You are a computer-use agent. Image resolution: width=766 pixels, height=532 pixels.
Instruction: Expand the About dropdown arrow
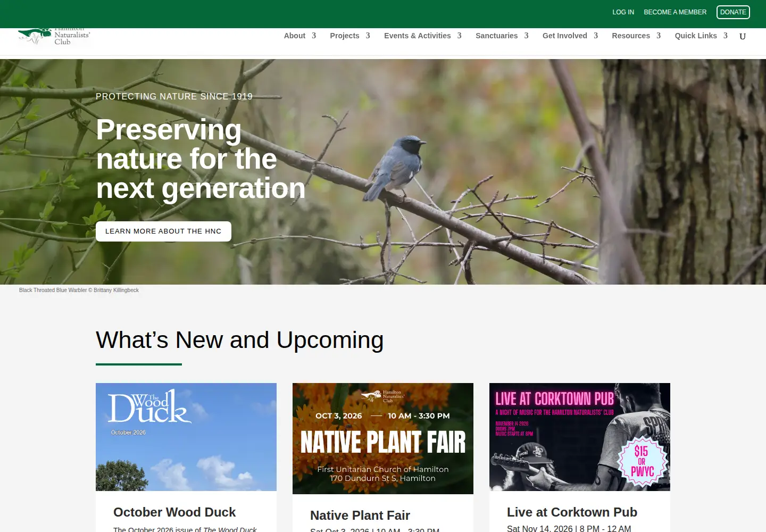point(314,36)
